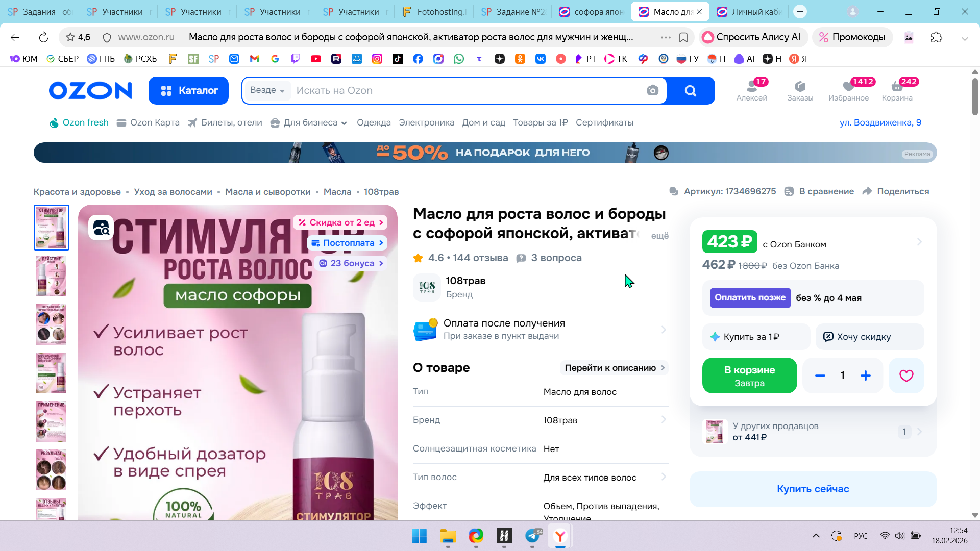Toggle В сравнение for this product

pos(820,191)
